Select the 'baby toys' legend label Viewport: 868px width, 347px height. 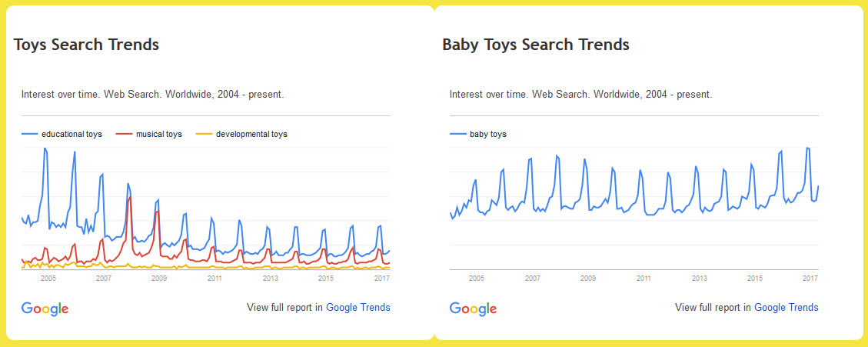[x=488, y=134]
